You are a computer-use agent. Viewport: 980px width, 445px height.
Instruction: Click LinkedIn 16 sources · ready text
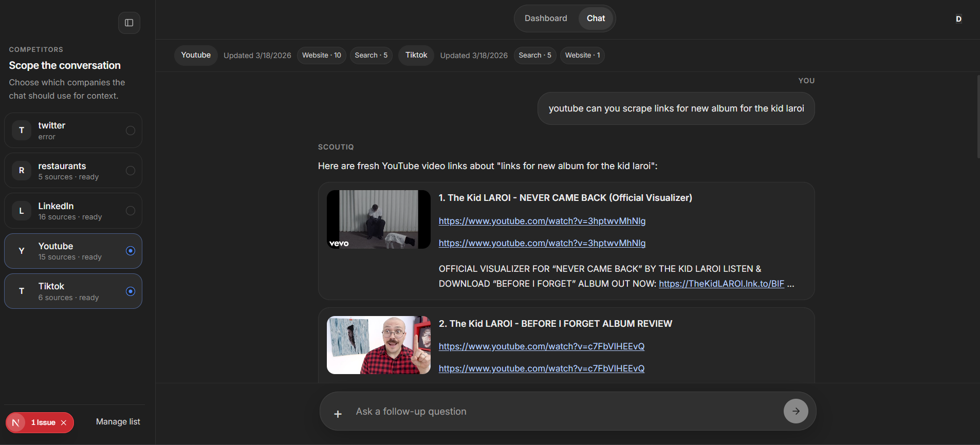70,217
